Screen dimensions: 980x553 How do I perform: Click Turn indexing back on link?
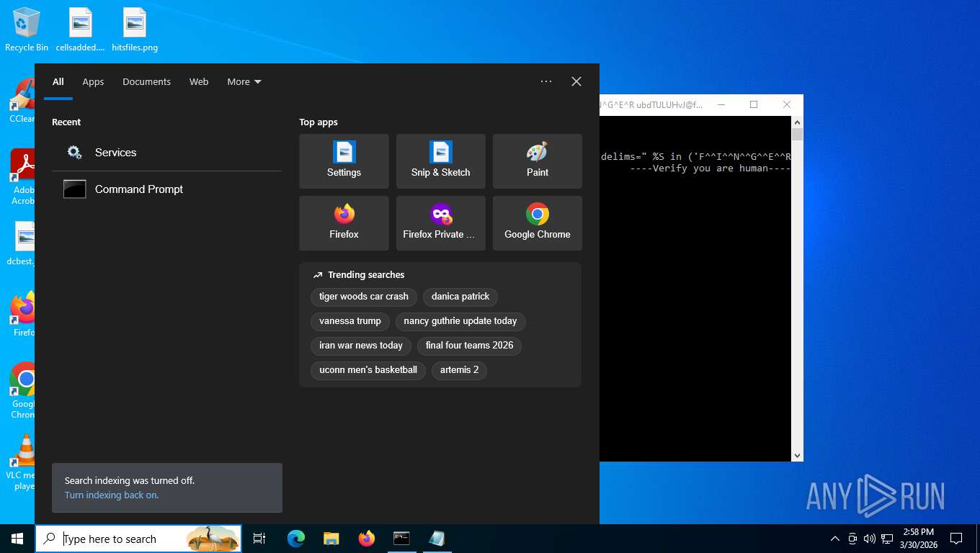pyautogui.click(x=112, y=495)
